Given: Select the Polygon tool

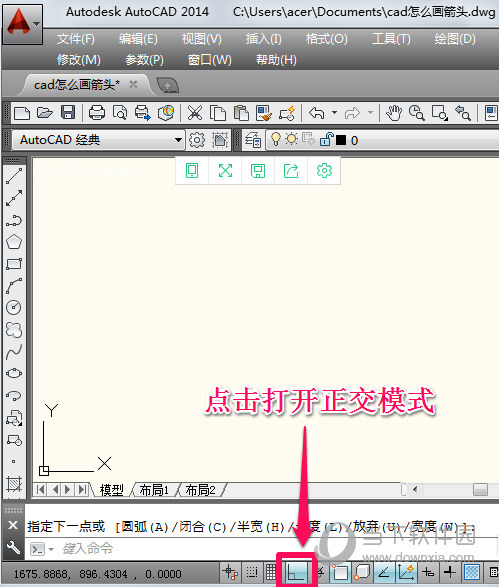Looking at the screenshot, I should pyautogui.click(x=14, y=242).
